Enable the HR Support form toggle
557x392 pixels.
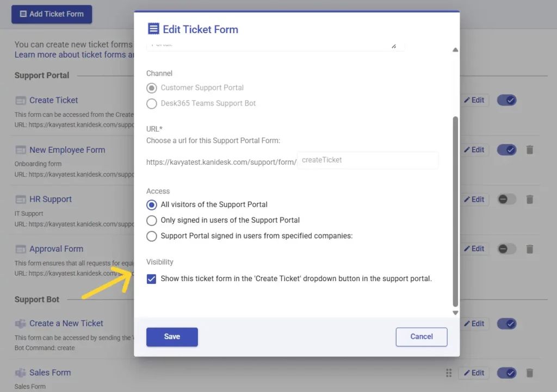(x=507, y=200)
